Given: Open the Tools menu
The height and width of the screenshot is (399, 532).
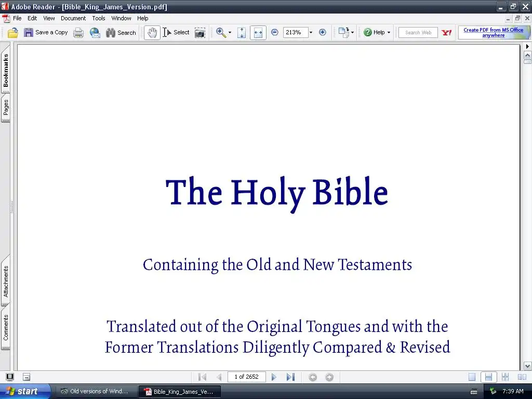Looking at the screenshot, I should click(x=99, y=18).
